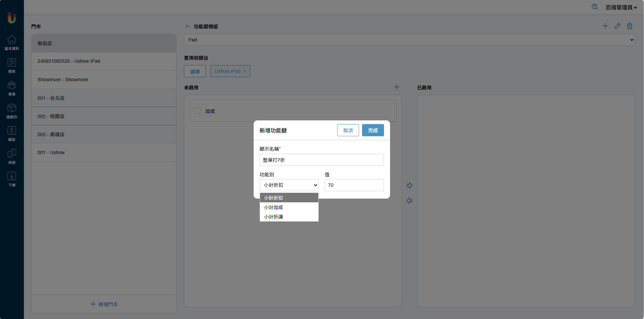Click the pencil edit icon for module
644x319 pixels.
[617, 26]
